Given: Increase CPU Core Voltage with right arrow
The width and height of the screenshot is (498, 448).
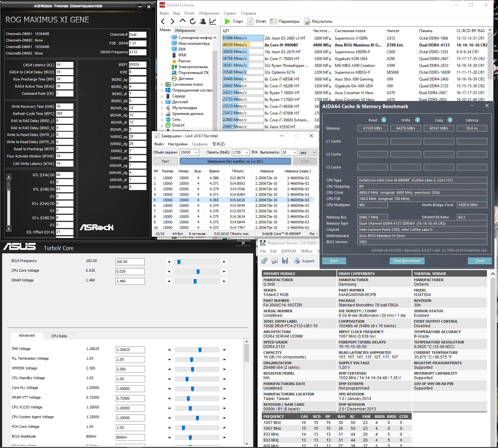Looking at the screenshot, I should [x=224, y=271].
